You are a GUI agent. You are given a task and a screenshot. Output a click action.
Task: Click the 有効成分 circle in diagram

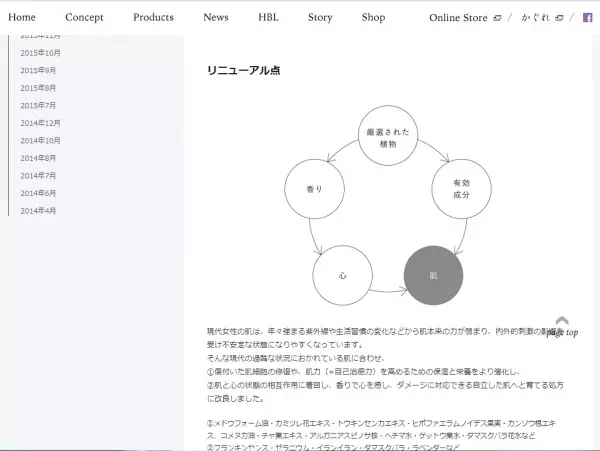point(461,189)
